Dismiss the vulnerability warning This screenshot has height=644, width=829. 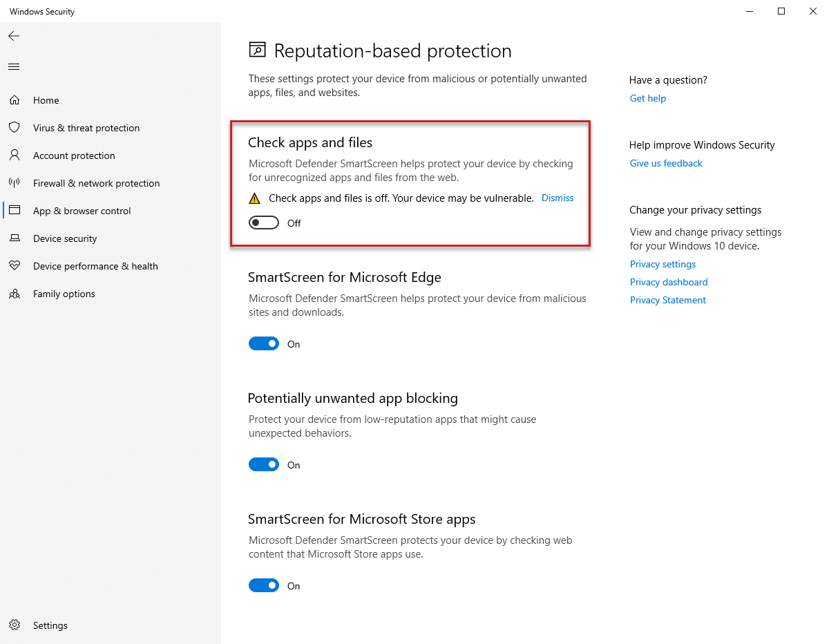(557, 198)
